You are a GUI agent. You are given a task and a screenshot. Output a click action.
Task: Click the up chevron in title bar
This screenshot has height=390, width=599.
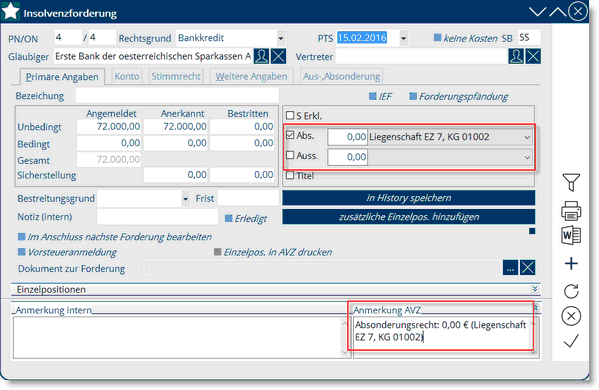558,12
